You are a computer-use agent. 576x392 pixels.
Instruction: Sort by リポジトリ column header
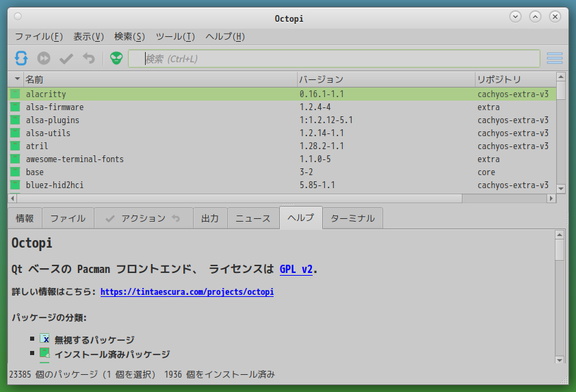pyautogui.click(x=515, y=79)
